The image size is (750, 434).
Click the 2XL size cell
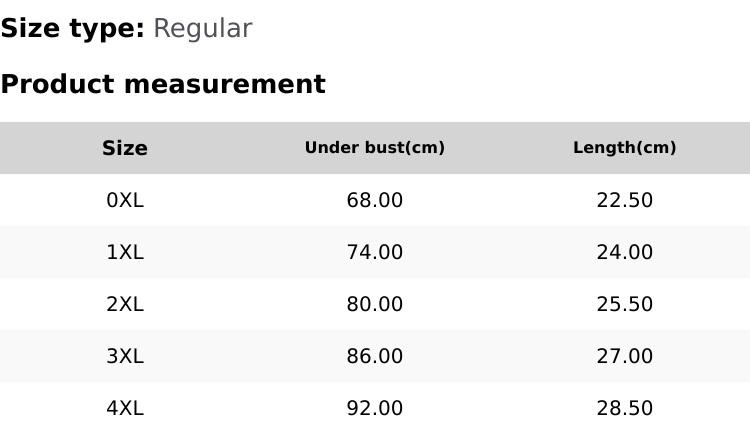point(125,304)
